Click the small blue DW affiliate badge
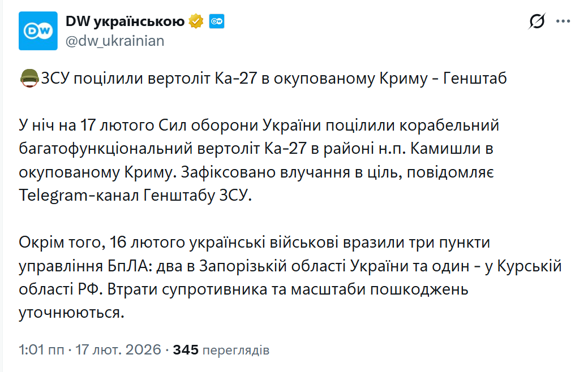The width and height of the screenshot is (588, 372). coord(217,22)
